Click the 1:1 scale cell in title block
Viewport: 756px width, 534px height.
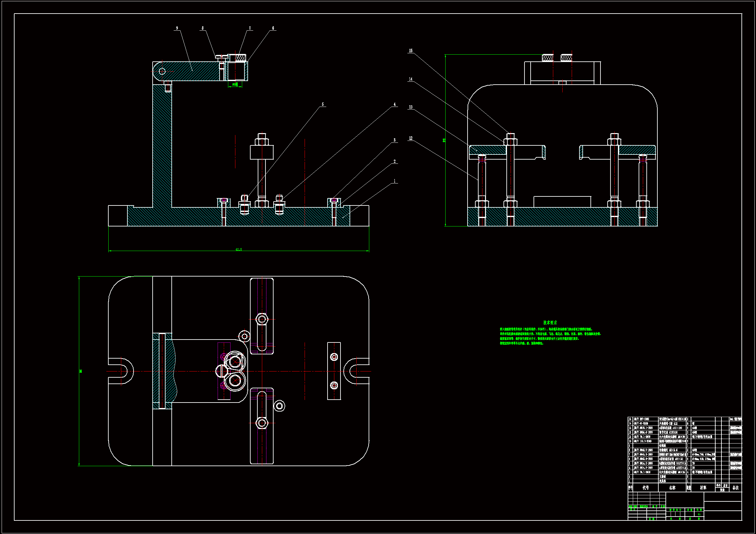[699, 514]
